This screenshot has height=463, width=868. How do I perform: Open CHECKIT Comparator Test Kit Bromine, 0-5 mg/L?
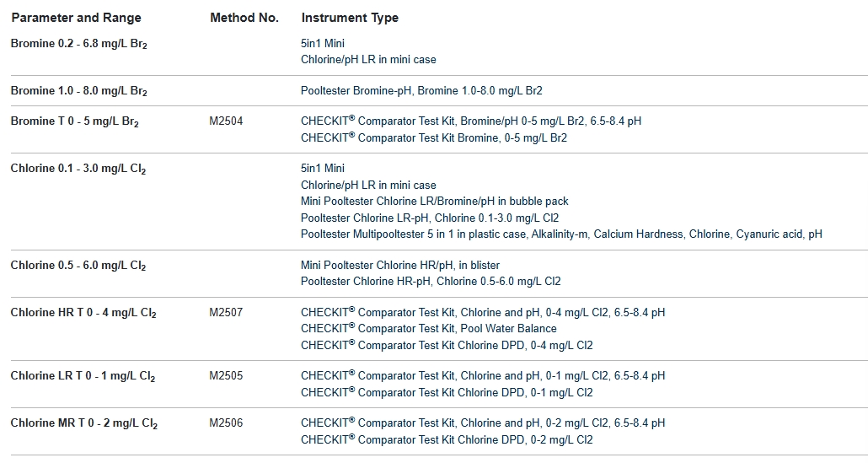coord(433,138)
